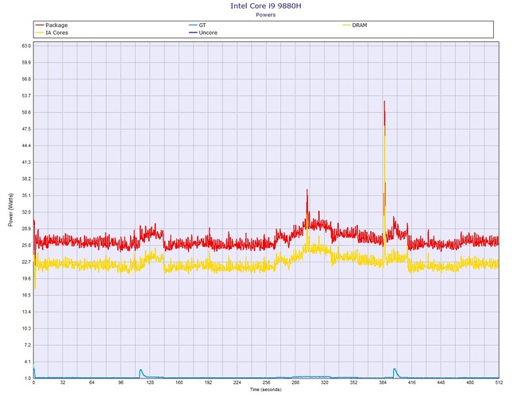
Task: Click the DRAM legend color line
Action: (346, 25)
